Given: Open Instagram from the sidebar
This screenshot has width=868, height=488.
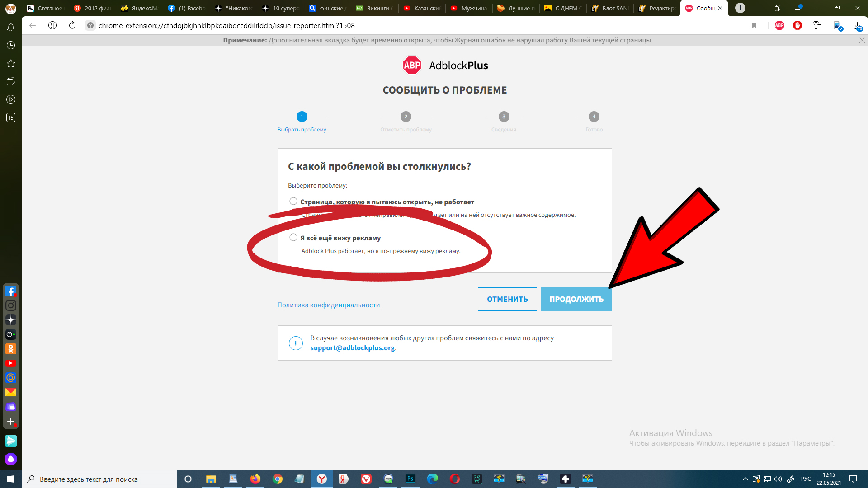Looking at the screenshot, I should point(11,306).
